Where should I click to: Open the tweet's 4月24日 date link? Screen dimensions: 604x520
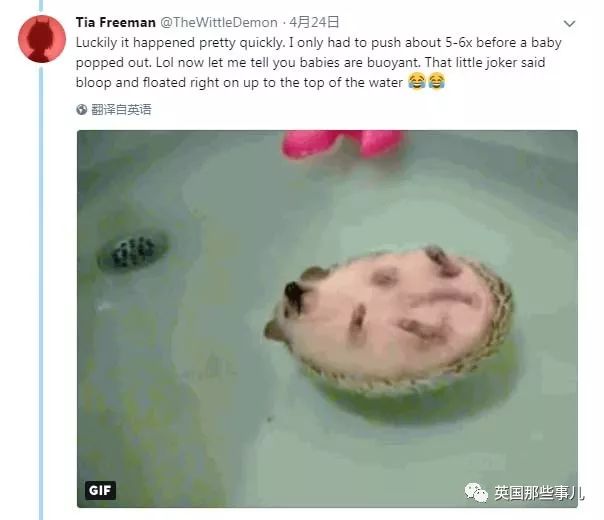click(314, 22)
